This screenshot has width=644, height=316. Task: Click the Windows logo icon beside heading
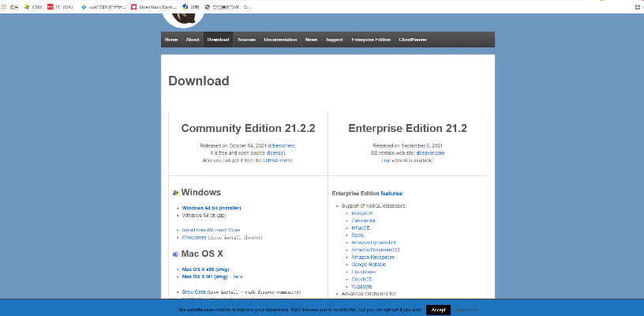[175, 193]
